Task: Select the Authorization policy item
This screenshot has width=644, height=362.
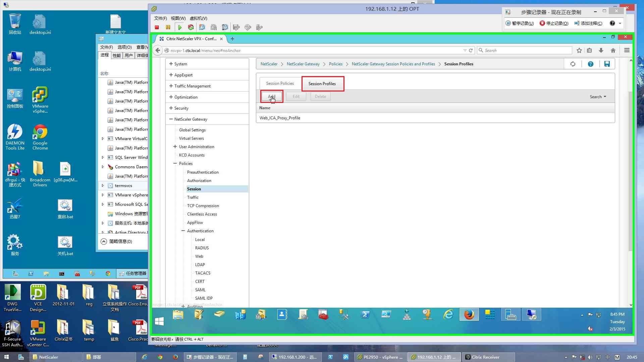Action: [x=199, y=181]
